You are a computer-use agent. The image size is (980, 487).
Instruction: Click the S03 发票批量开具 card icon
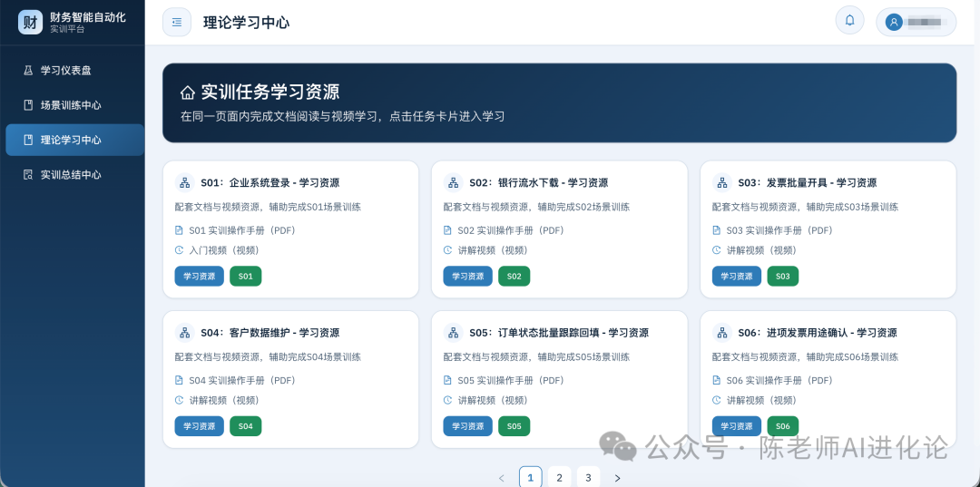[x=722, y=182]
